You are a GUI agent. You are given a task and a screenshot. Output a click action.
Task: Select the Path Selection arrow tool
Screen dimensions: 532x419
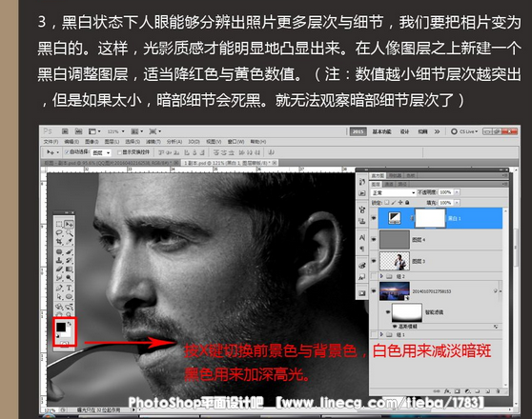(59, 296)
